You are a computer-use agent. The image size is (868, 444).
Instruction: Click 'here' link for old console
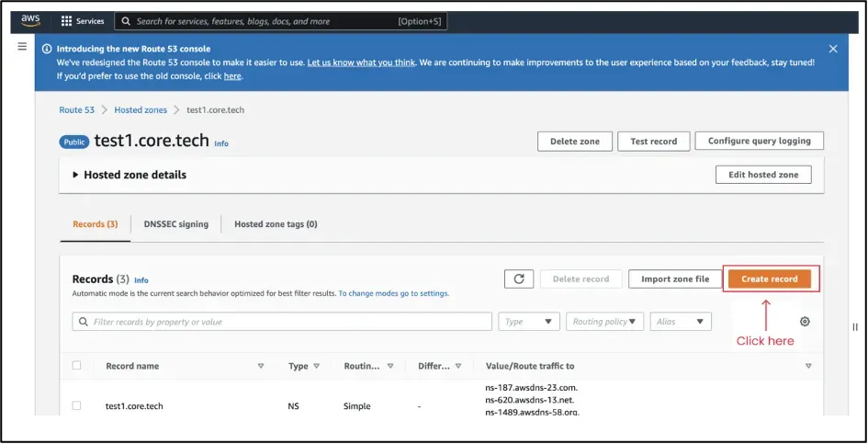[232, 76]
